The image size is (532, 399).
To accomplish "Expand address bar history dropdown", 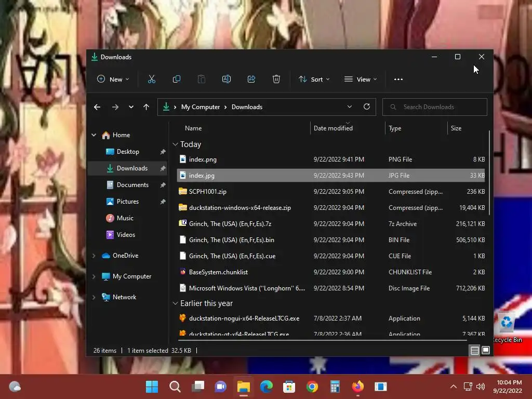I will pos(350,107).
